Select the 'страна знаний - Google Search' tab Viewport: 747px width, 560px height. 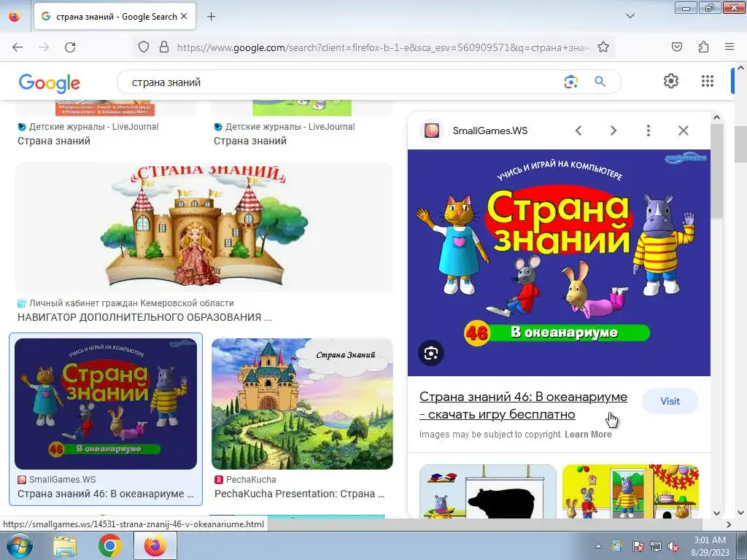pos(115,16)
